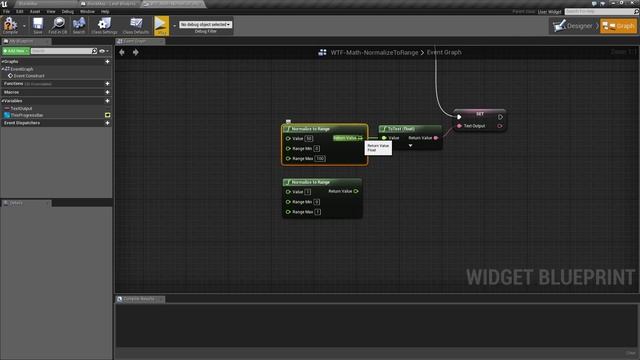
Task: Click the SET node's input execution pin
Action: tap(459, 117)
